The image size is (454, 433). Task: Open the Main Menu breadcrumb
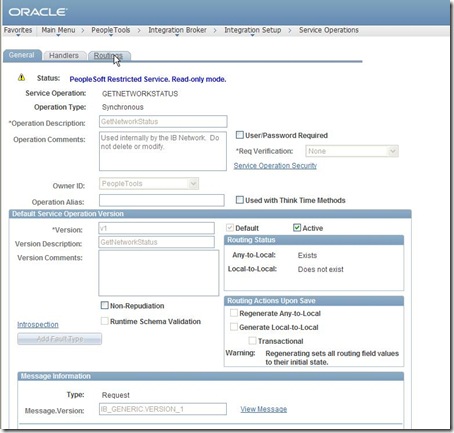click(58, 30)
